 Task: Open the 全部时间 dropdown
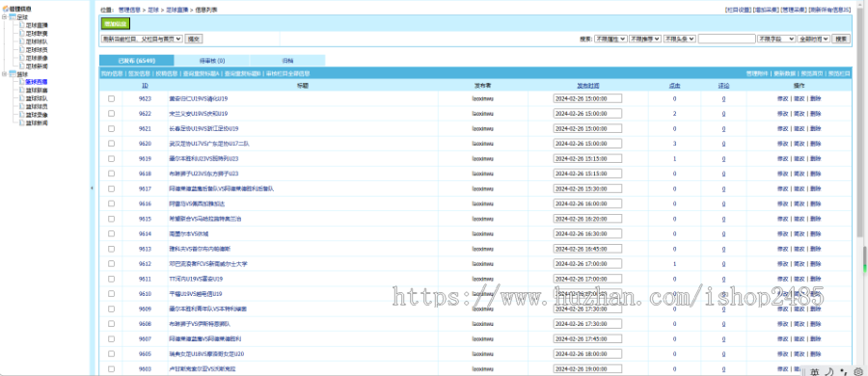pyautogui.click(x=814, y=39)
